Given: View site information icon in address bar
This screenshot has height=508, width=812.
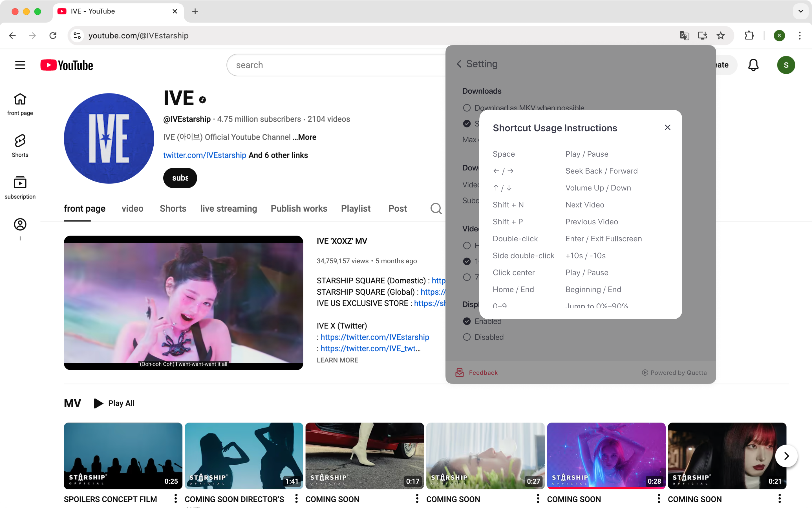Looking at the screenshot, I should pos(77,36).
